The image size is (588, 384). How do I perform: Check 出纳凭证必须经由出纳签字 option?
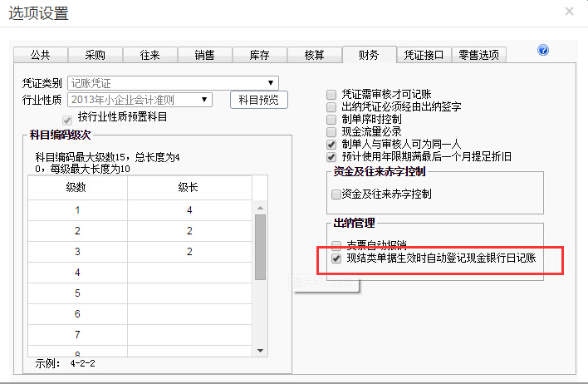coord(332,107)
